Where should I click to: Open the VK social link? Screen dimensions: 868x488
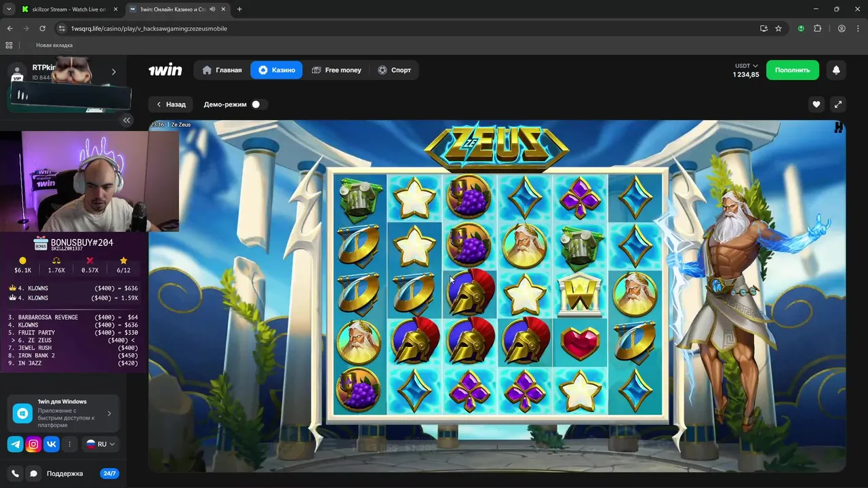tap(52, 445)
